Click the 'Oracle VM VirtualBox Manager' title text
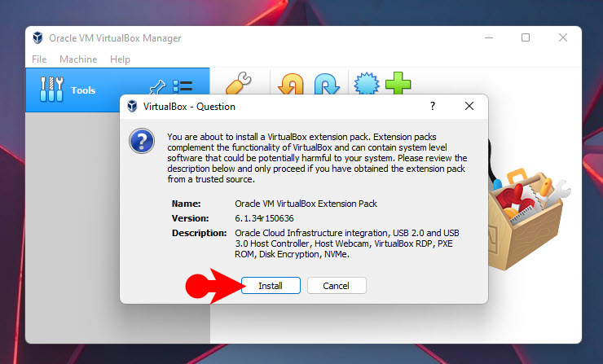This screenshot has height=364, width=603. [115, 38]
